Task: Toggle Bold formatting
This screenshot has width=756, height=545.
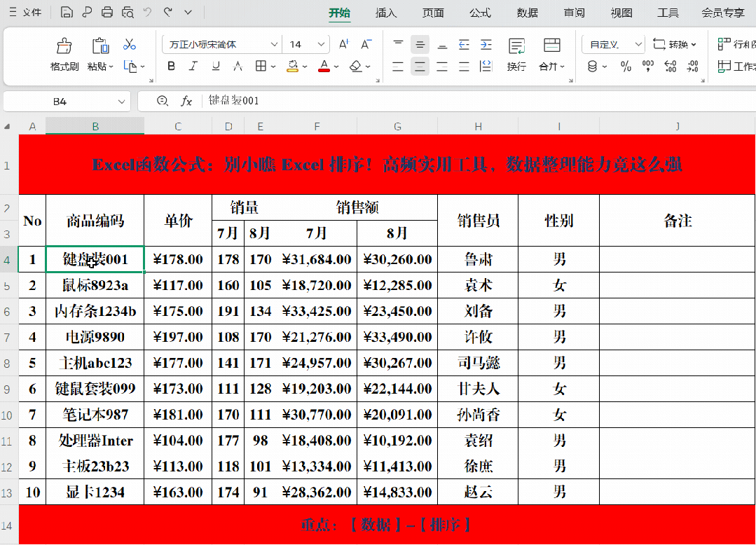Action: point(171,66)
